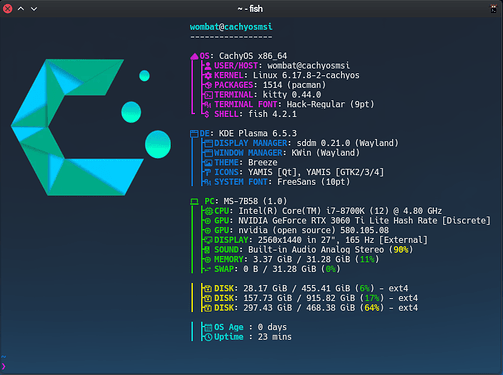Click the calendar icon beside OS Age
This screenshot has width=503, height=375.
pos(208,327)
